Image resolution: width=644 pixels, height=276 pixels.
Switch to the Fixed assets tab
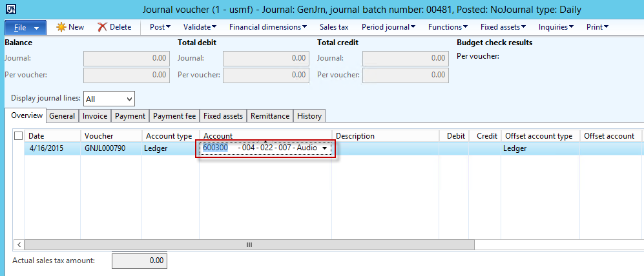pyautogui.click(x=223, y=116)
